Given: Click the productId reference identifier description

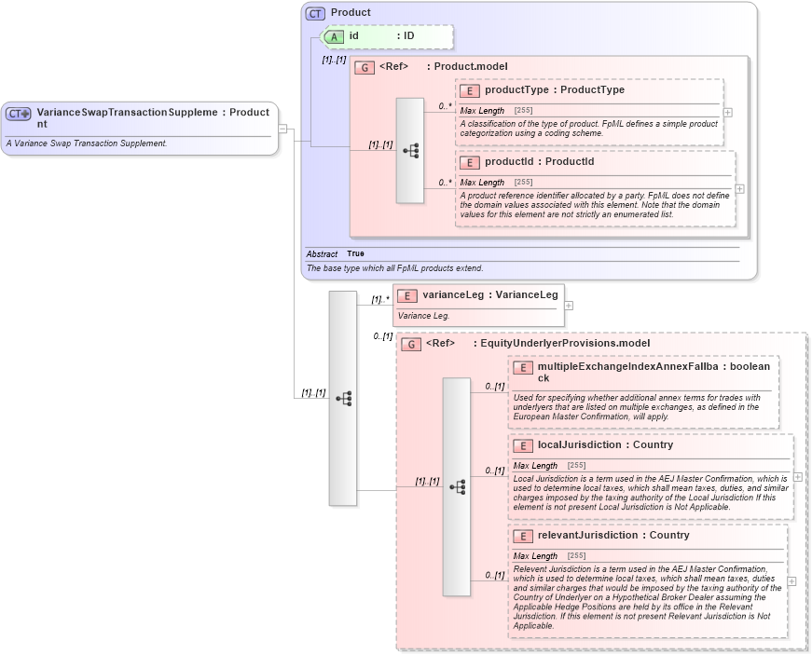Looking at the screenshot, I should [595, 205].
